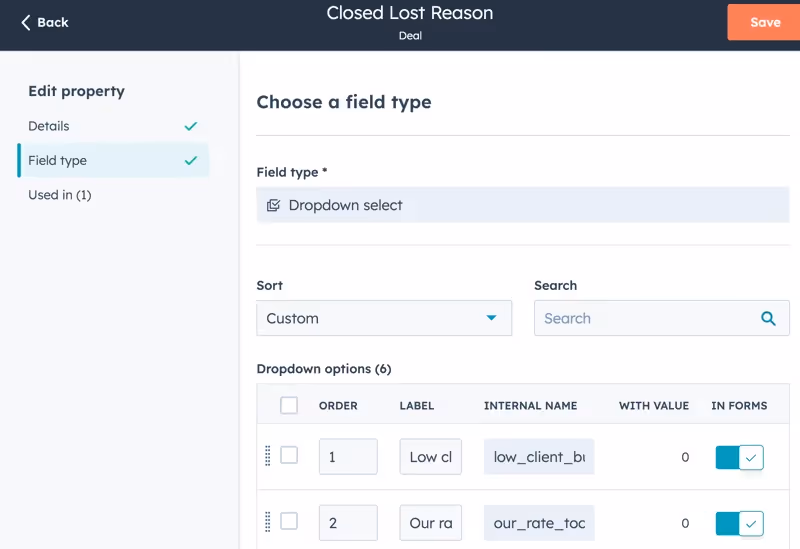Click the Dropdown select field type icon
The height and width of the screenshot is (549, 800).
tap(273, 205)
